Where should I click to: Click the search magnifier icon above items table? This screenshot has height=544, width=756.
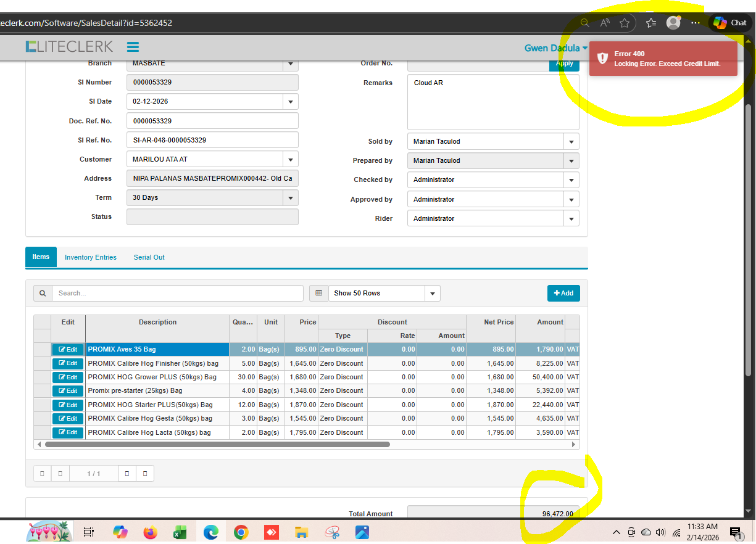click(x=43, y=294)
